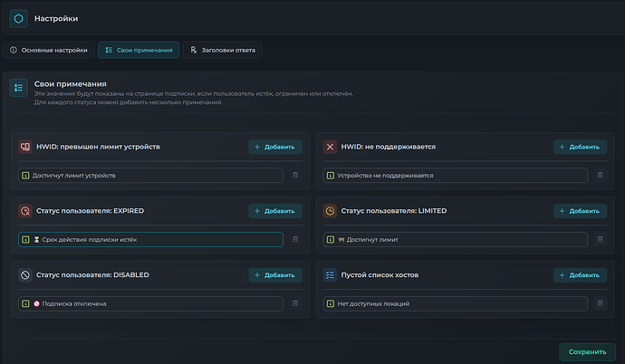Click green icon in Нет доступных локаций field
This screenshot has width=625, height=364.
331,304
